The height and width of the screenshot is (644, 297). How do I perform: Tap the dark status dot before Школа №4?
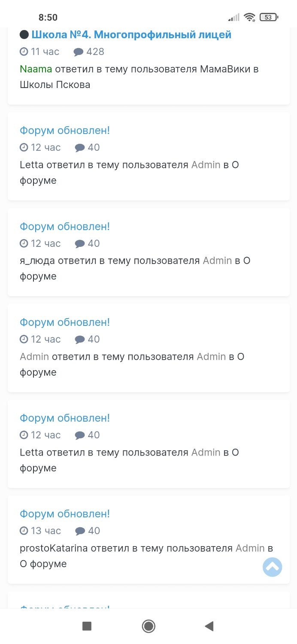click(24, 35)
